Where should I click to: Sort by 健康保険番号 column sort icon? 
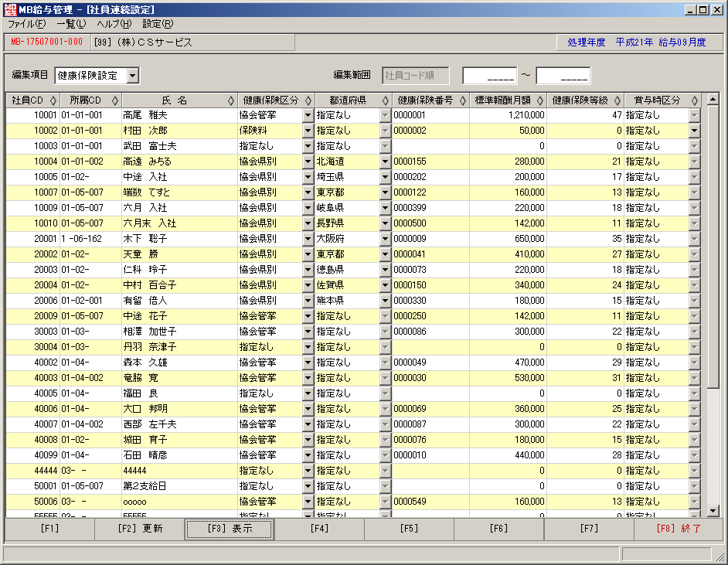click(463, 100)
